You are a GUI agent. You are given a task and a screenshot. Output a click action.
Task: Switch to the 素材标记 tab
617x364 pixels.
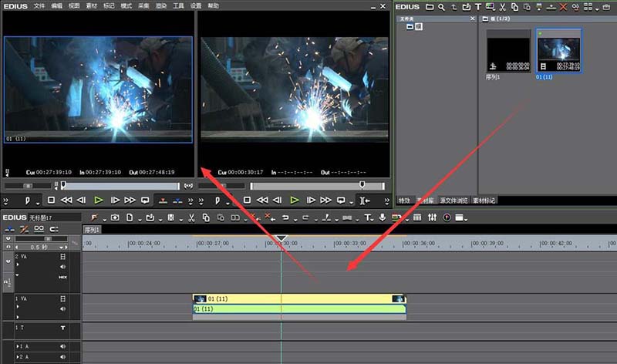484,201
